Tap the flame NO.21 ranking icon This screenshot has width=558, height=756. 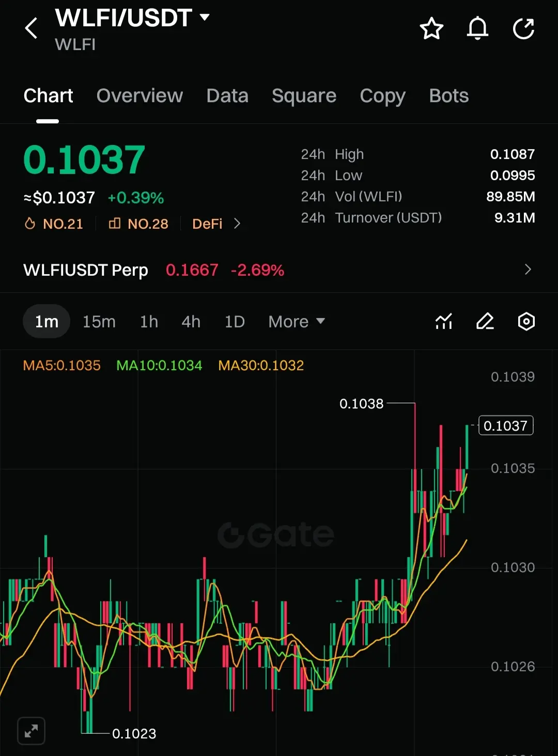coord(30,224)
